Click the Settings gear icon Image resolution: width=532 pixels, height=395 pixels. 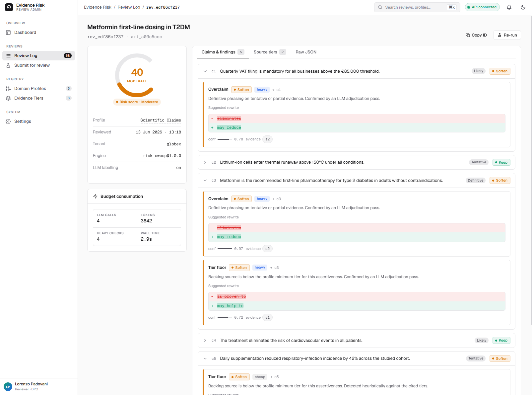(8, 121)
